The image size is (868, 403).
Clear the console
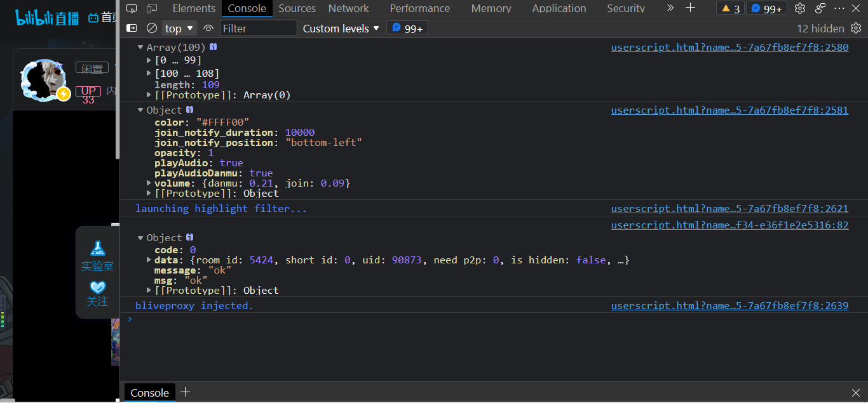coord(151,28)
